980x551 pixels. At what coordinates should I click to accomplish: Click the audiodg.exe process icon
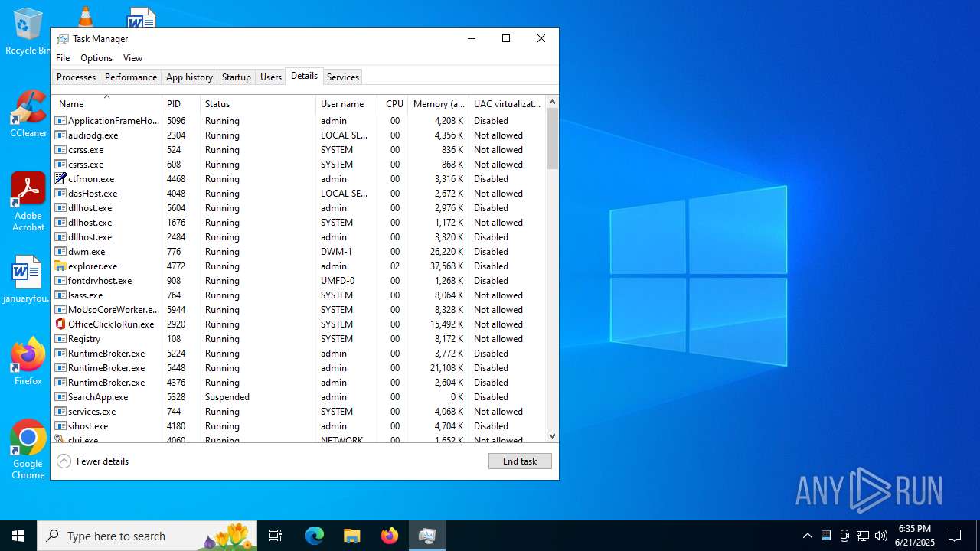[x=60, y=135]
